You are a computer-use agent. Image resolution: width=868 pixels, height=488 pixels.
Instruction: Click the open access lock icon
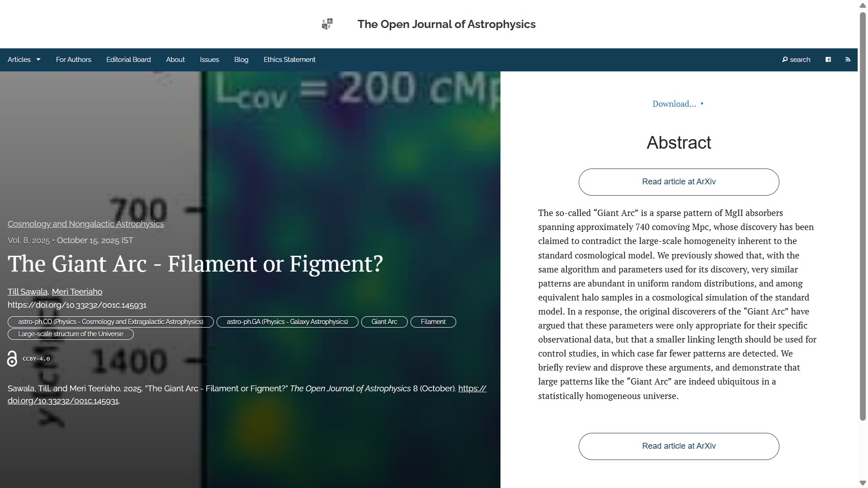point(12,359)
